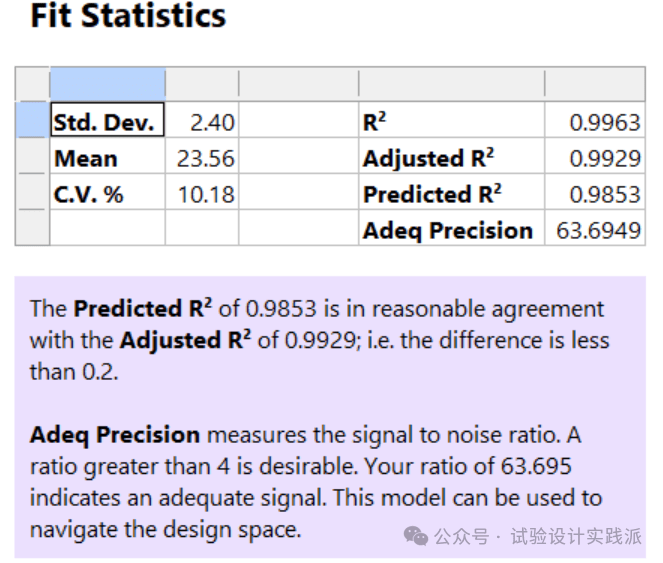
Task: Click the C.V. value 10.18
Action: coord(202,192)
